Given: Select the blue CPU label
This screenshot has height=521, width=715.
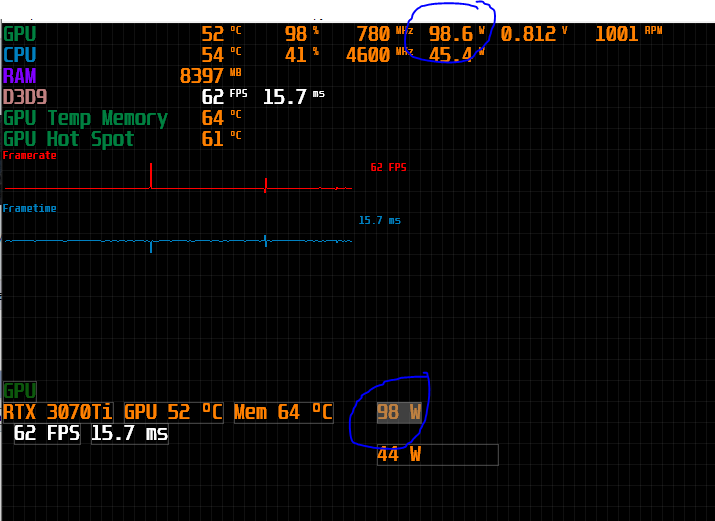Looking at the screenshot, I should [x=20, y=55].
